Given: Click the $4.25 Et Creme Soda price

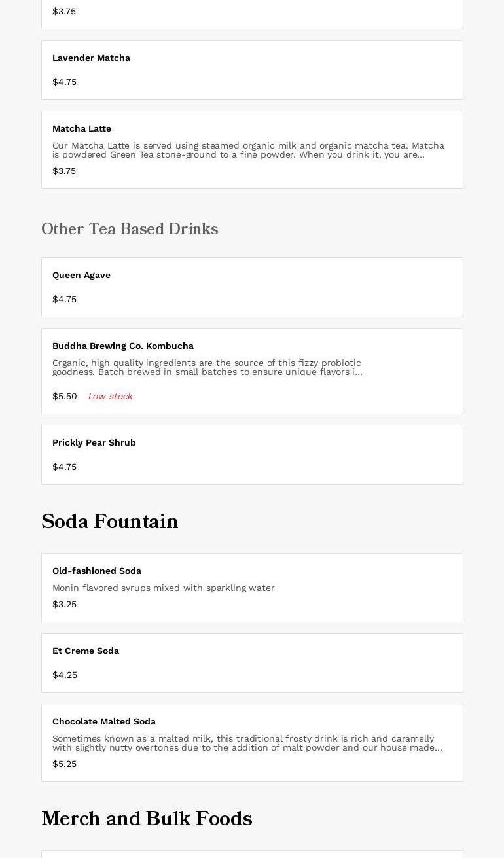Looking at the screenshot, I should pyautogui.click(x=65, y=675).
